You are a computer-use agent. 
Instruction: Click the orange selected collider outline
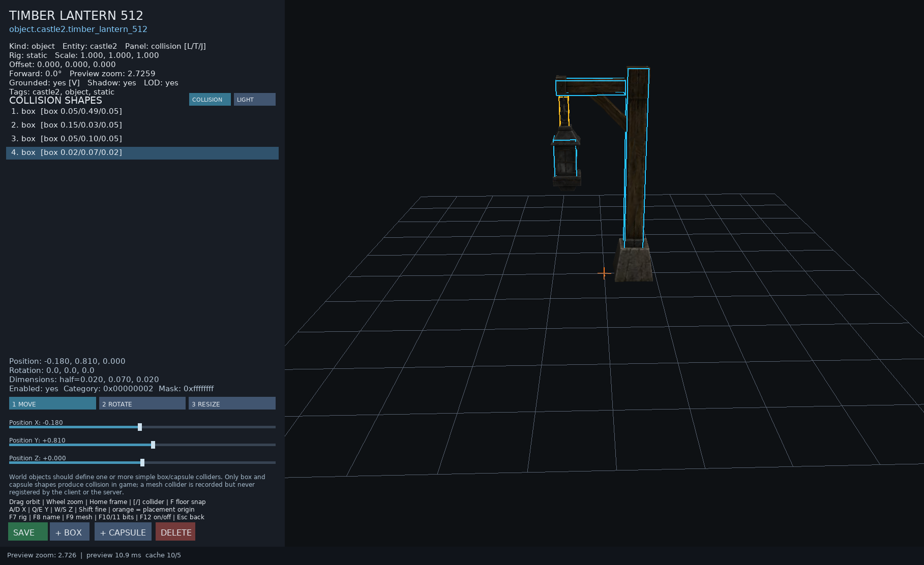(x=564, y=111)
